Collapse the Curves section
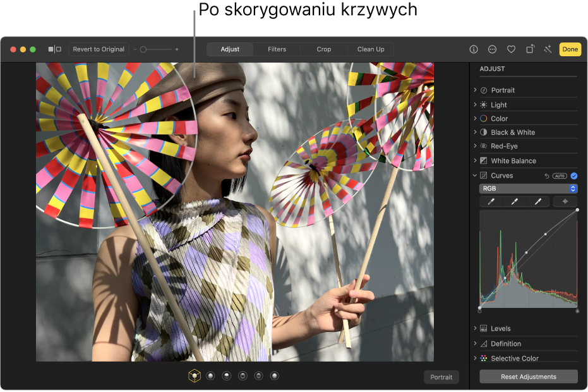588x392 pixels. tap(475, 175)
